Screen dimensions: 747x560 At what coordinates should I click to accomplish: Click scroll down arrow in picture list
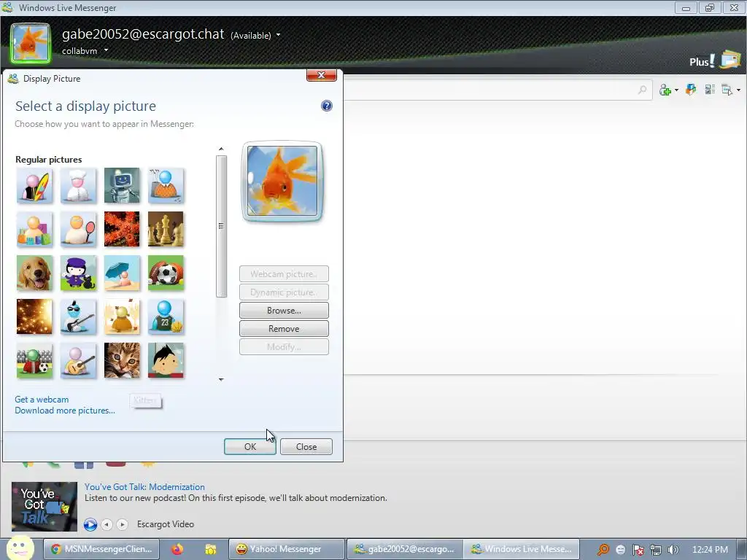pos(221,379)
